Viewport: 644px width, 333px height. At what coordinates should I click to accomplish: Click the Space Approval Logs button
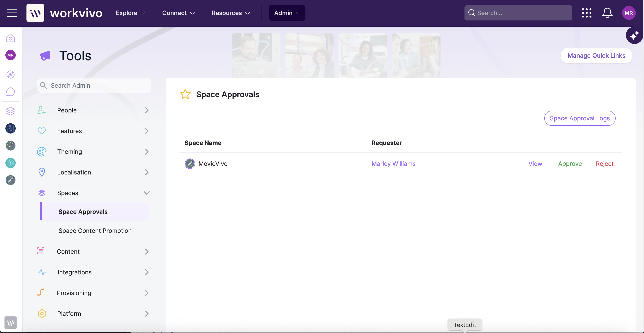pos(580,118)
